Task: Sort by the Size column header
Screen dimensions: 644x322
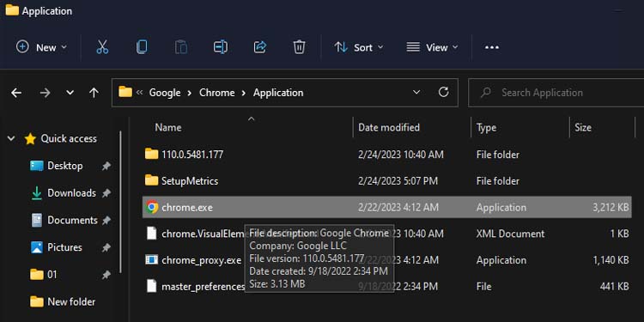Action: click(583, 127)
